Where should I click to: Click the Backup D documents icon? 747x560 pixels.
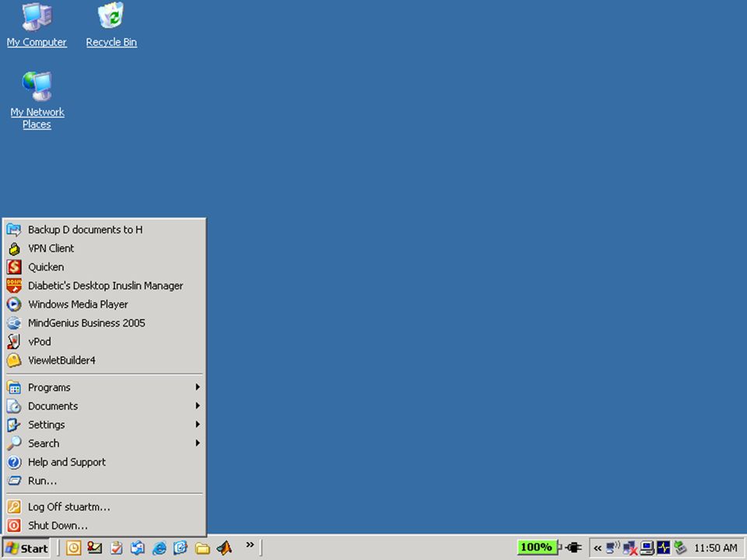click(x=14, y=230)
